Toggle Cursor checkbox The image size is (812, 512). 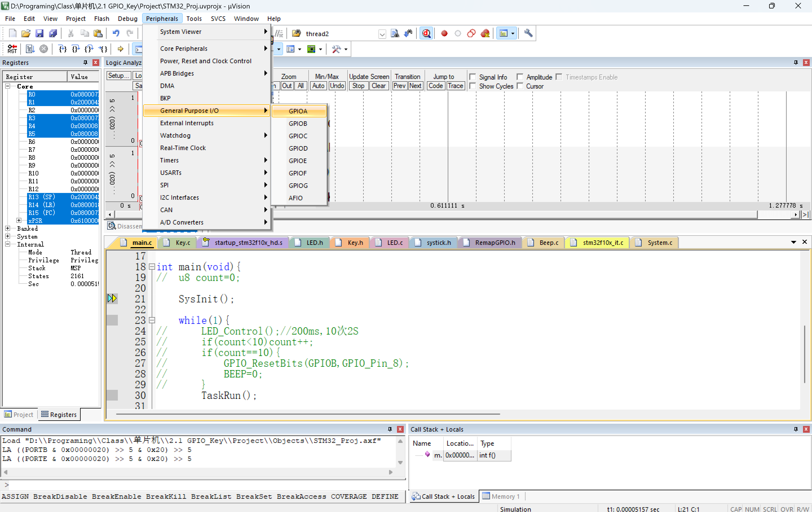[520, 86]
